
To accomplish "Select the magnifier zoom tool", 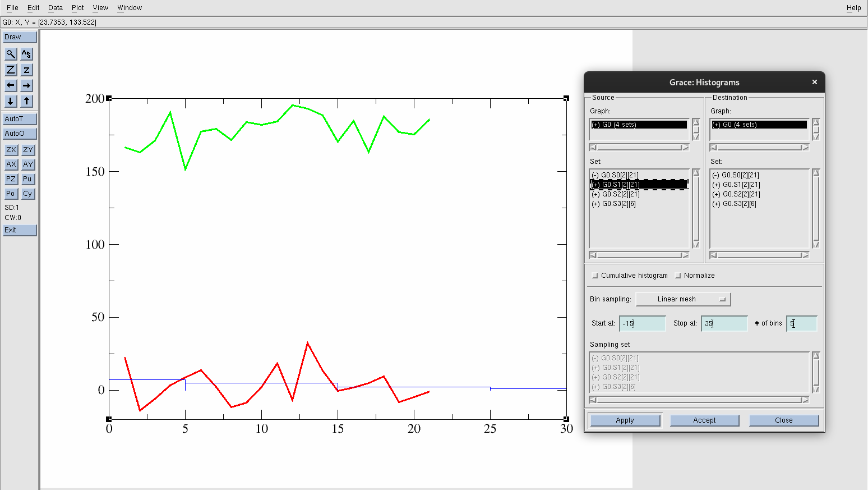I will (x=11, y=54).
